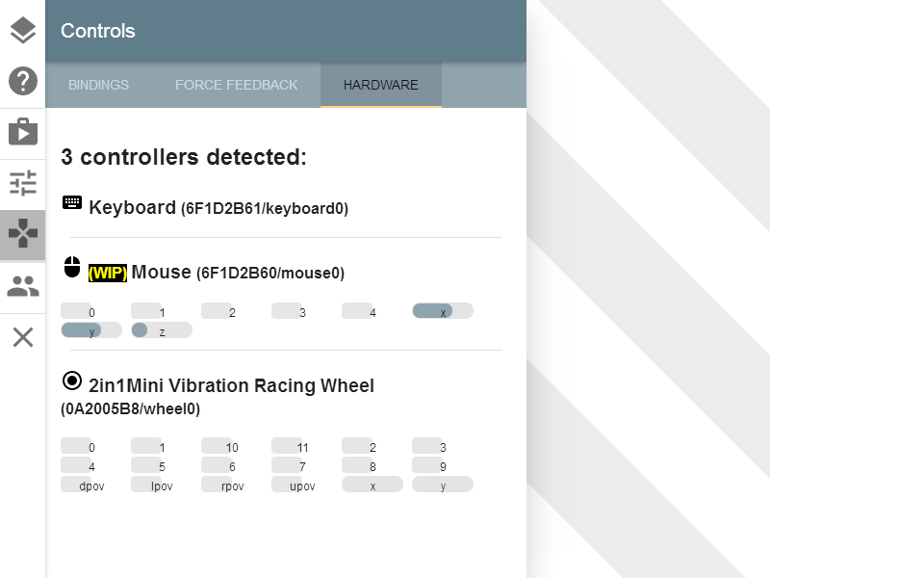Click the "3 controllers detected:" heading
This screenshot has height=578, width=924.
[x=184, y=157]
